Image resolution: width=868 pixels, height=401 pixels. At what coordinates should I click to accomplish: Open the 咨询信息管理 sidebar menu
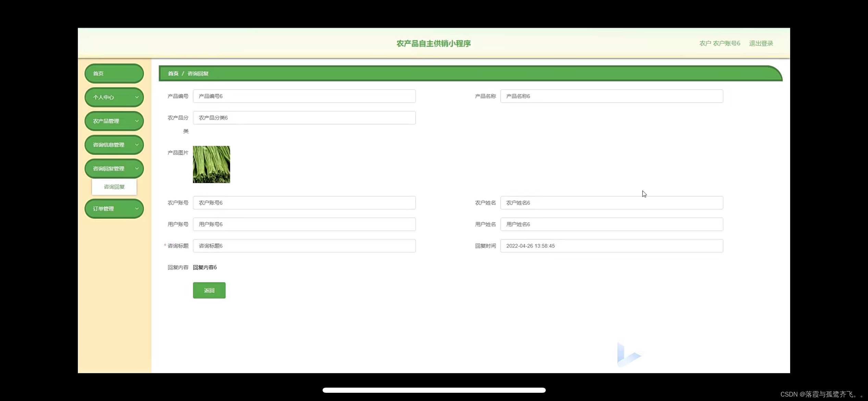pyautogui.click(x=114, y=145)
